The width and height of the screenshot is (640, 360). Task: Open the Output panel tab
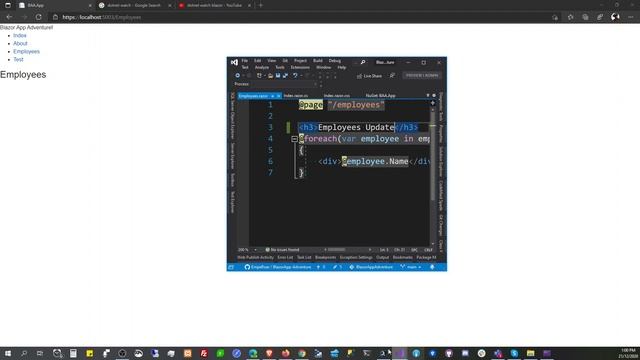click(382, 258)
